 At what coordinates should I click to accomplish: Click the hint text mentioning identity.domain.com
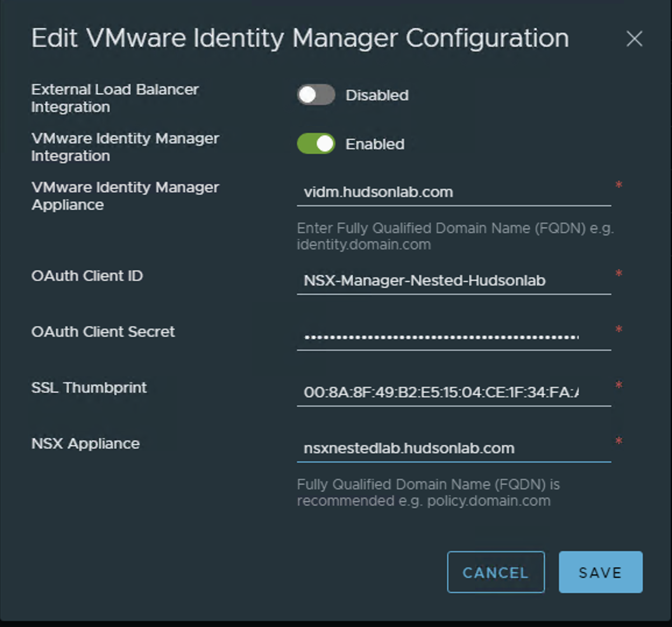click(x=455, y=237)
